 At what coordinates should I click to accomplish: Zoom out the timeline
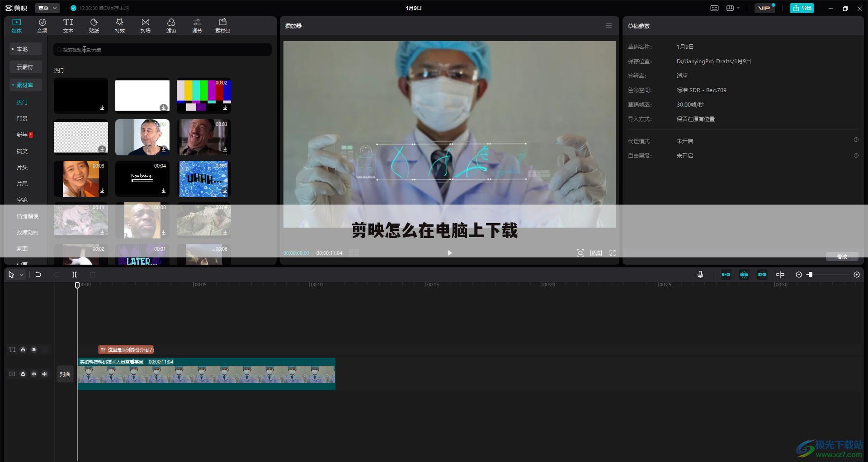[x=799, y=275]
